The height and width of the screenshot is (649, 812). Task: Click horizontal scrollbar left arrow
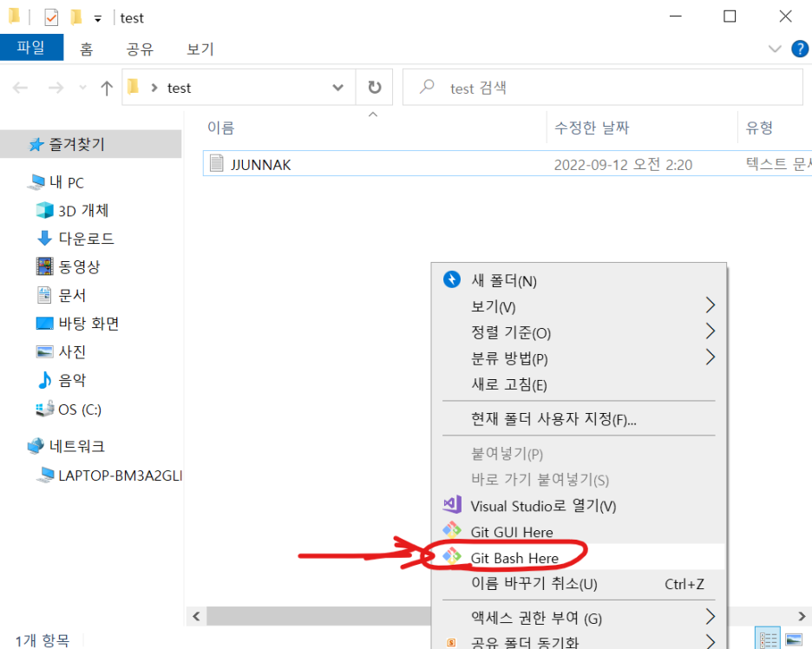point(196,616)
